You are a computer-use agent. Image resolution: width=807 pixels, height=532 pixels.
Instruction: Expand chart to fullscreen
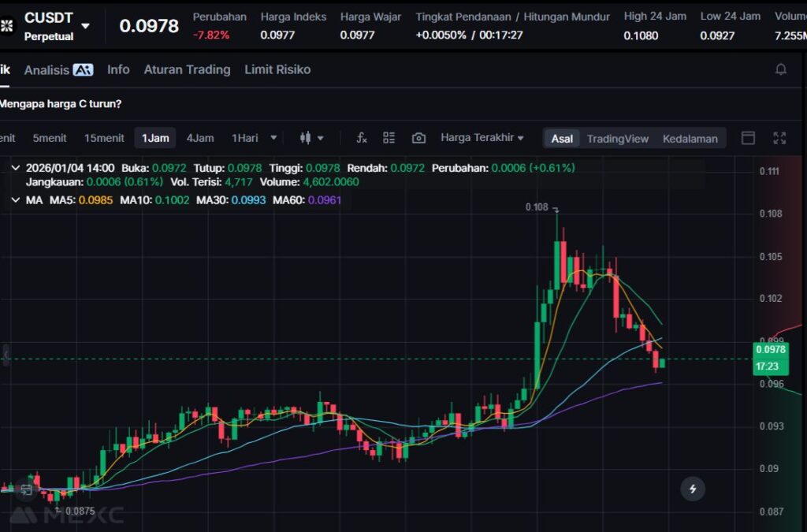(779, 138)
